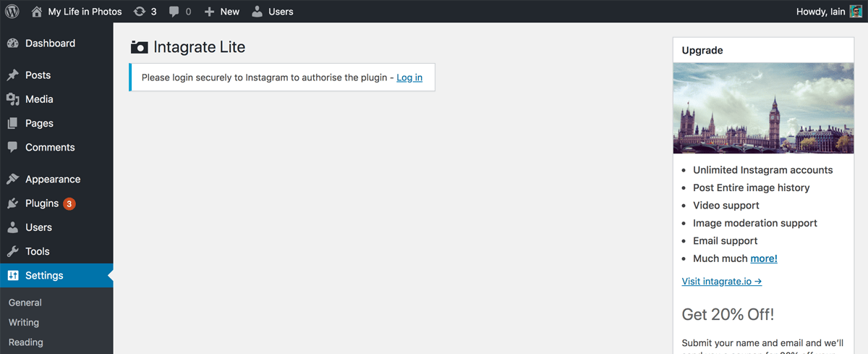
Task: Click the sidebar Users person icon
Action: [12, 227]
